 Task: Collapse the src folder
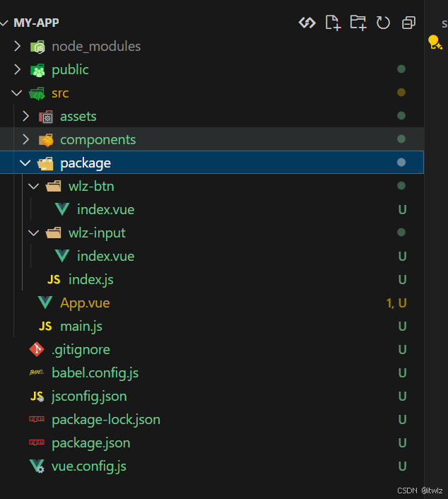point(18,93)
